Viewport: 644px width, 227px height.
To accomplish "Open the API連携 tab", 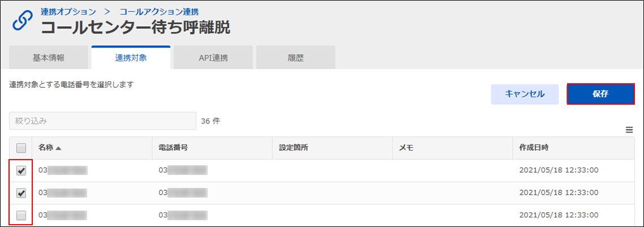I will [x=213, y=58].
